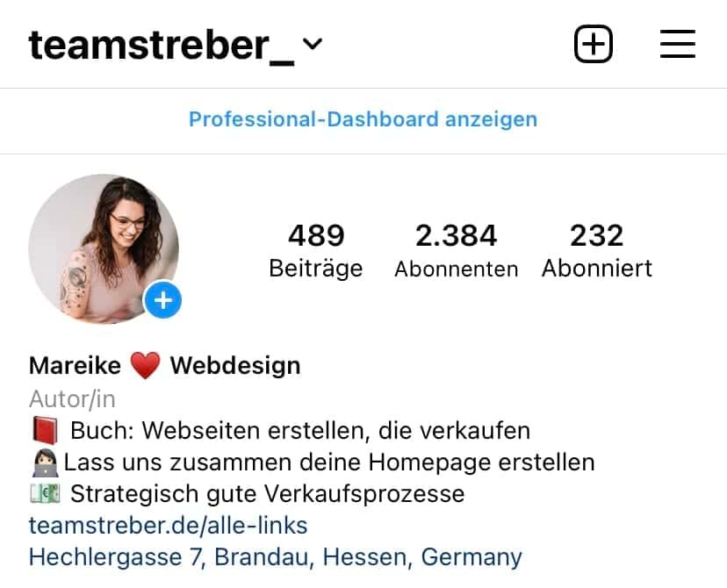Click the Mareike Webdesign display name
Image resolution: width=727 pixels, height=588 pixels.
coord(164,366)
